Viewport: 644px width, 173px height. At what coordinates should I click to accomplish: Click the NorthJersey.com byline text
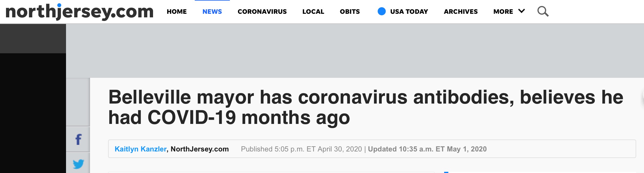pos(200,149)
